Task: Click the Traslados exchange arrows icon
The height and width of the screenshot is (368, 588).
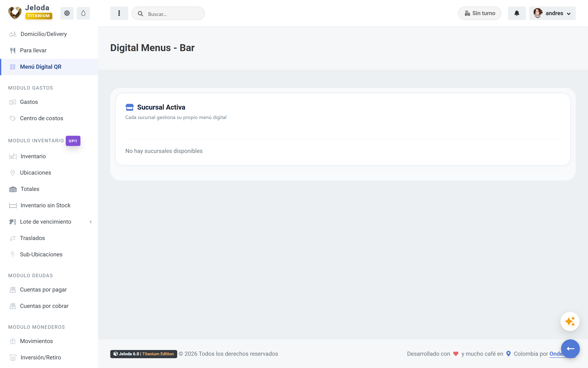Action: (13, 238)
